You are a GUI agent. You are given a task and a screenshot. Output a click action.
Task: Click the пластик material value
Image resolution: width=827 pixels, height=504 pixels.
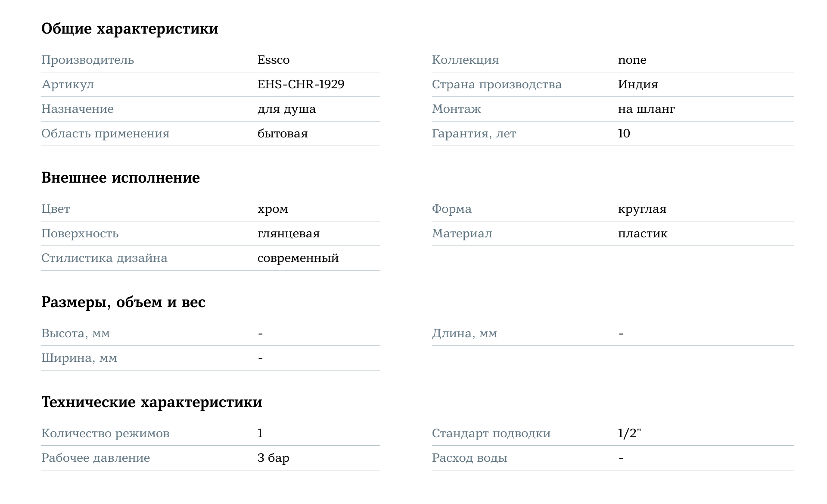(642, 234)
